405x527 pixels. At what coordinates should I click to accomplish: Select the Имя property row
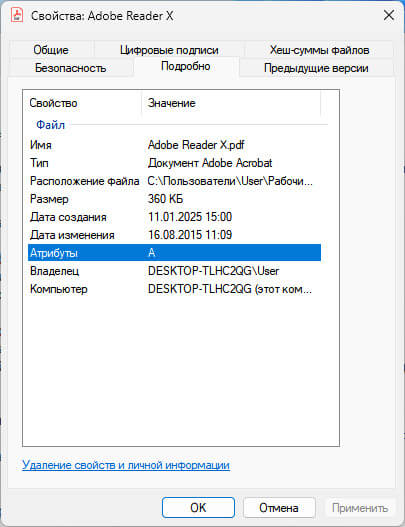pos(174,145)
